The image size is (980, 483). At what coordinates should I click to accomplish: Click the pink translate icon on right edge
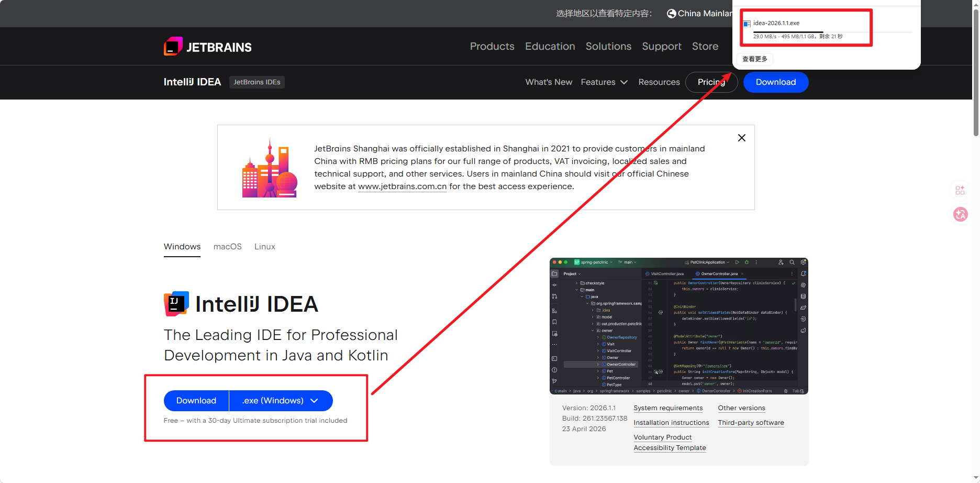pos(961,214)
